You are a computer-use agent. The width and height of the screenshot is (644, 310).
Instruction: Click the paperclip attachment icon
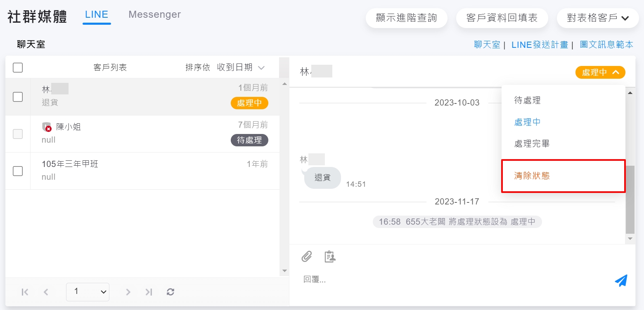[306, 256]
